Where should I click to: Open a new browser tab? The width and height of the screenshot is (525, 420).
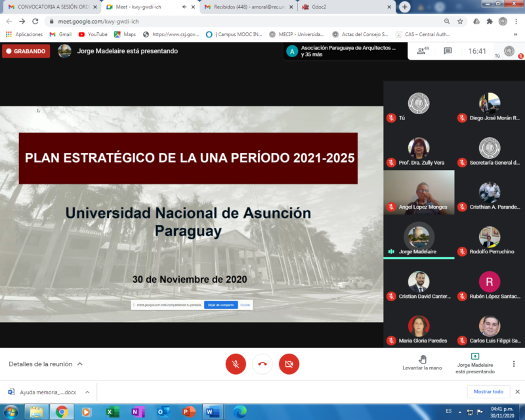coord(404,7)
